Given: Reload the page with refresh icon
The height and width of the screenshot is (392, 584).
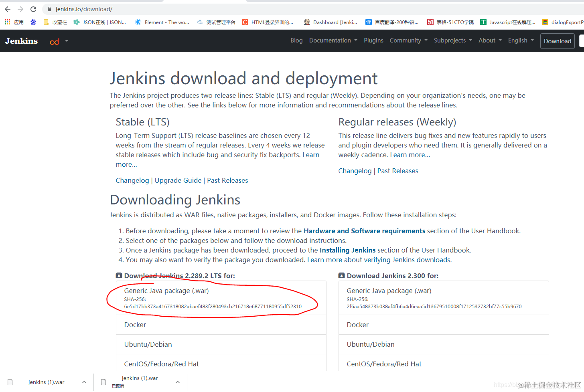Looking at the screenshot, I should [x=33, y=9].
